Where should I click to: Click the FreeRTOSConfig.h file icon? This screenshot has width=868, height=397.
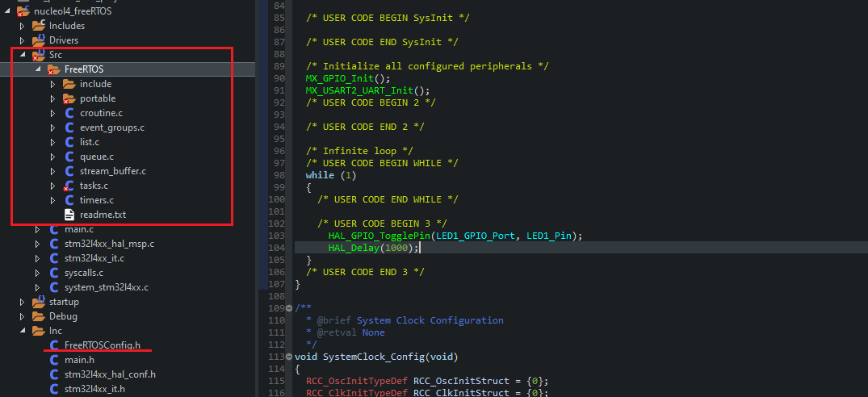(x=54, y=345)
